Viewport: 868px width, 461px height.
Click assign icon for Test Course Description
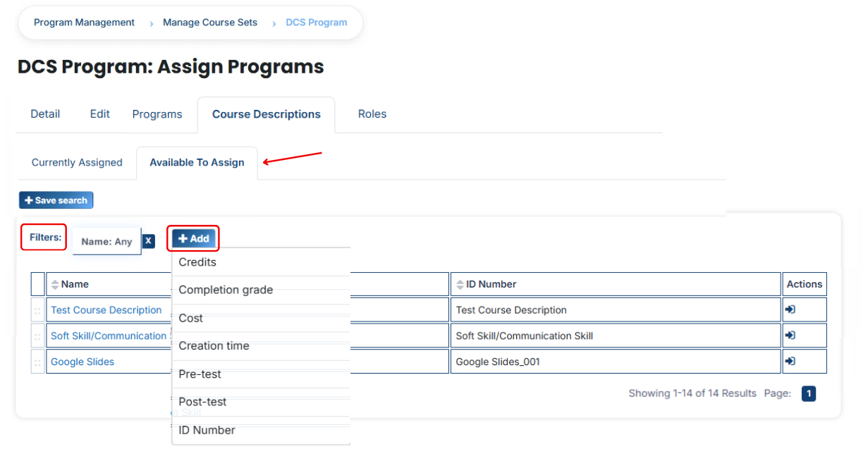(x=790, y=309)
